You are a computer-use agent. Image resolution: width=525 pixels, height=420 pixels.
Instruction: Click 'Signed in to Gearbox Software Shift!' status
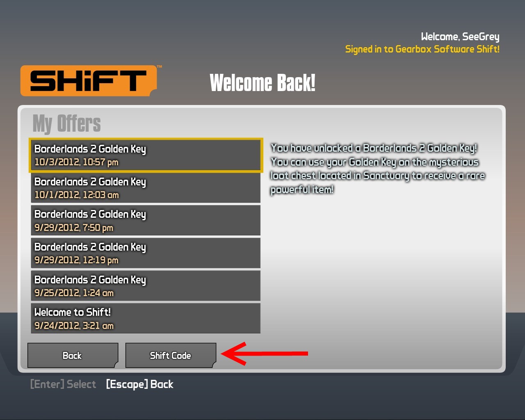coord(422,49)
